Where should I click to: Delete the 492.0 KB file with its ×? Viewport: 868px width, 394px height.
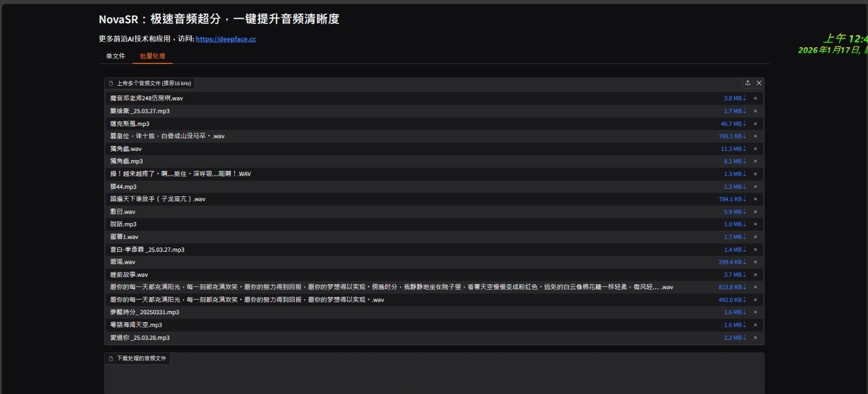pos(755,300)
